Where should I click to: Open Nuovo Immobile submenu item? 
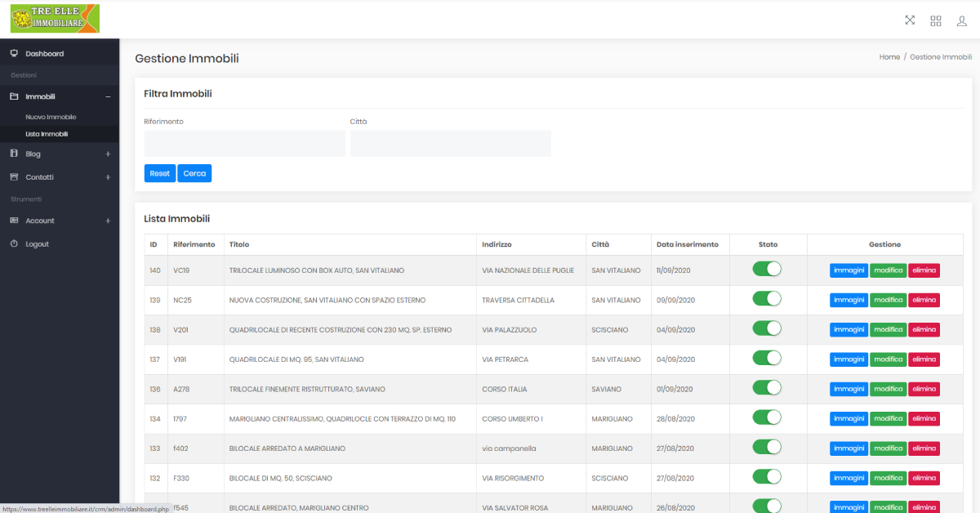click(51, 117)
